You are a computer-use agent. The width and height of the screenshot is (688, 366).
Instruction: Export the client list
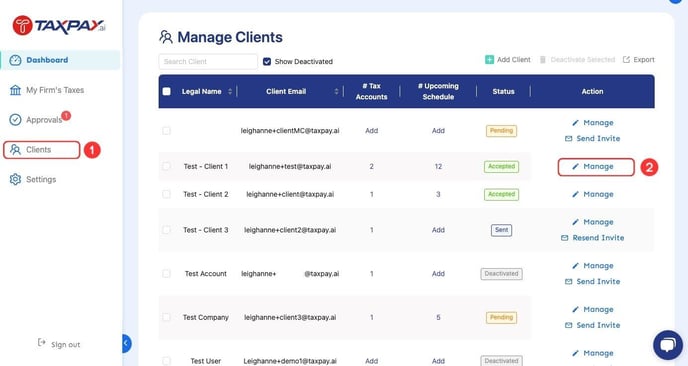(639, 60)
